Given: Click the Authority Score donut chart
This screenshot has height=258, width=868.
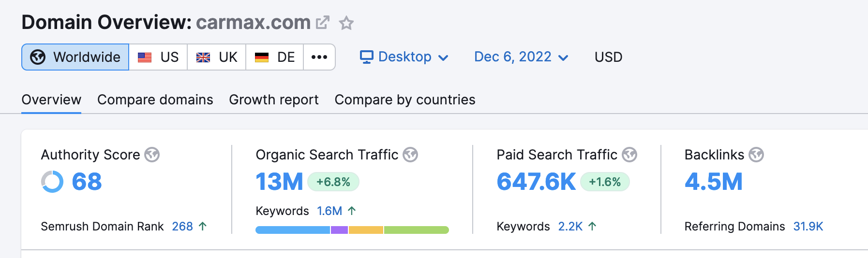Looking at the screenshot, I should coord(52,182).
